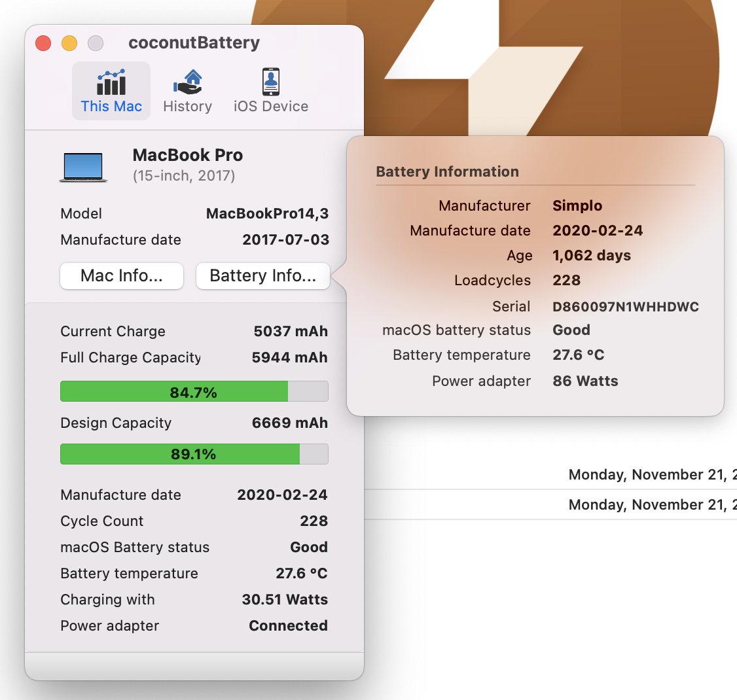Select the Cycle Count label
This screenshot has width=737, height=700.
[102, 521]
